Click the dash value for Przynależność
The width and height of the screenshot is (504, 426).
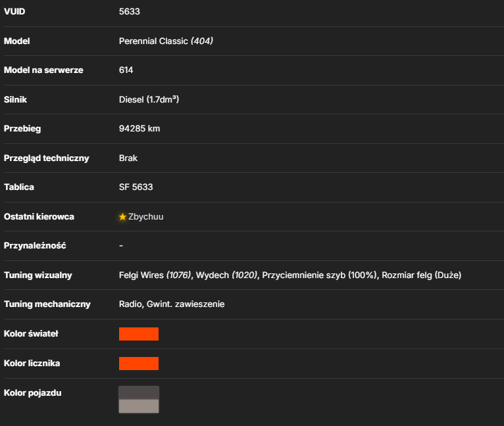pos(121,246)
